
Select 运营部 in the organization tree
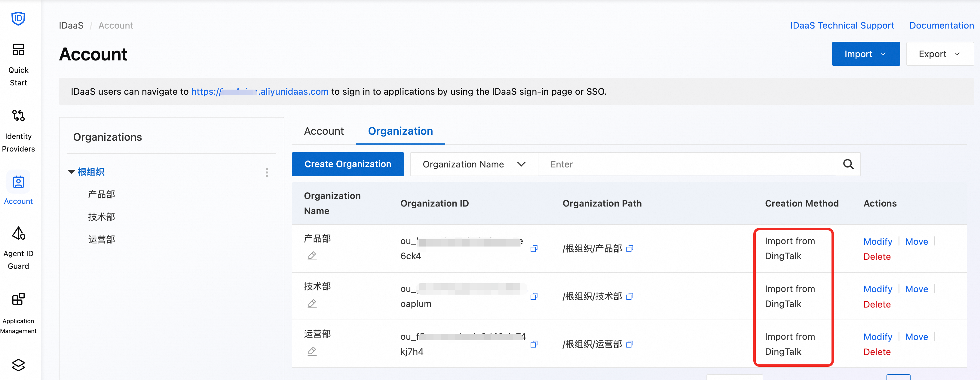(101, 239)
